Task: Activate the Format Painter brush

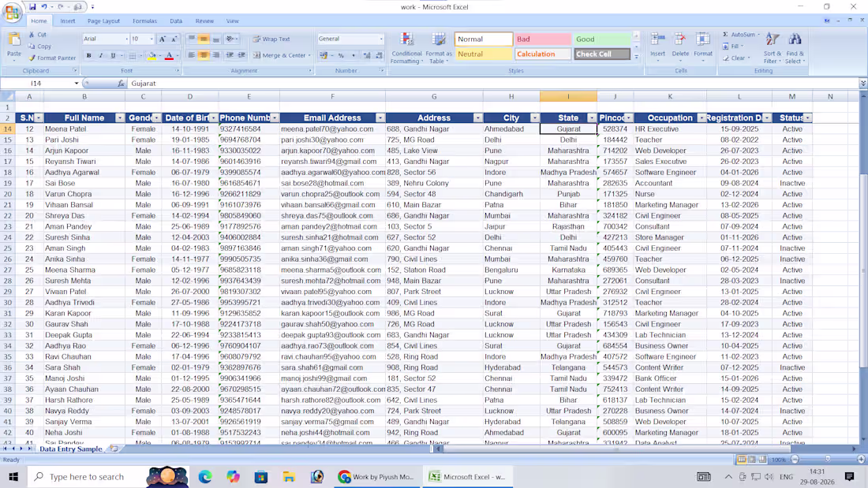Action: pyautogui.click(x=32, y=58)
